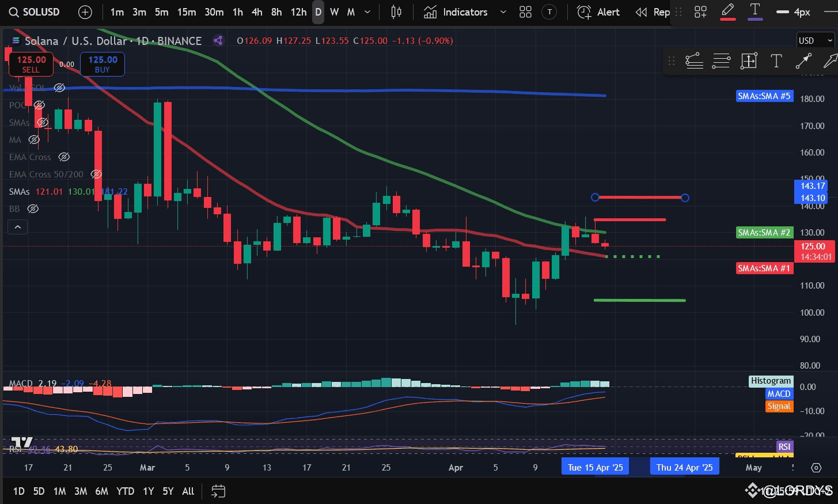Click the 125.00 BUY button
Image resolution: width=838 pixels, height=504 pixels.
103,64
